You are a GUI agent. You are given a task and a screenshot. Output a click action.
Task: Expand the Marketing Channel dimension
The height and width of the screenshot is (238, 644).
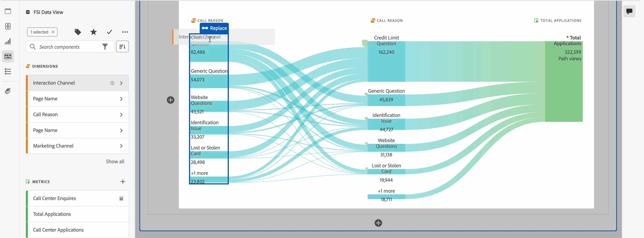[122, 146]
